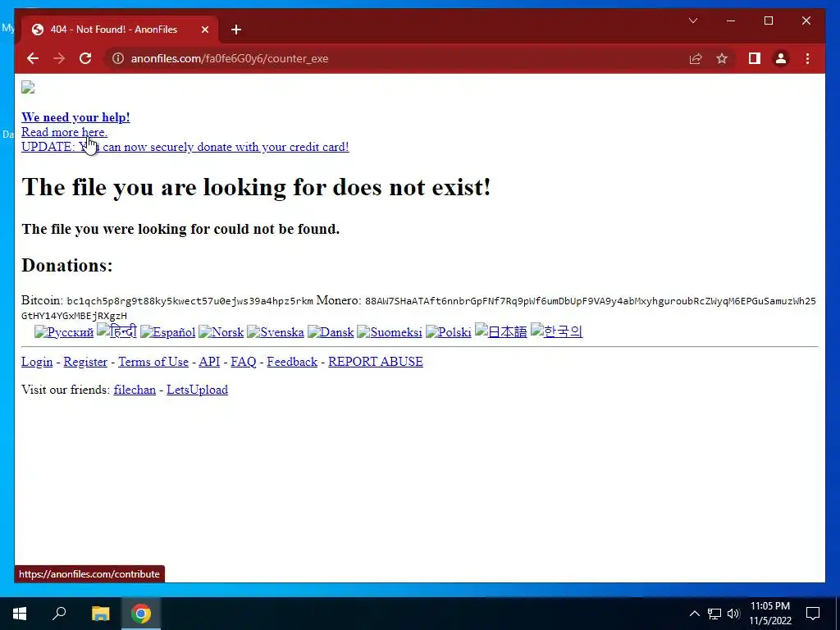Minimize the Chrome window
Image resolution: width=840 pixels, height=630 pixels.
pos(731,21)
